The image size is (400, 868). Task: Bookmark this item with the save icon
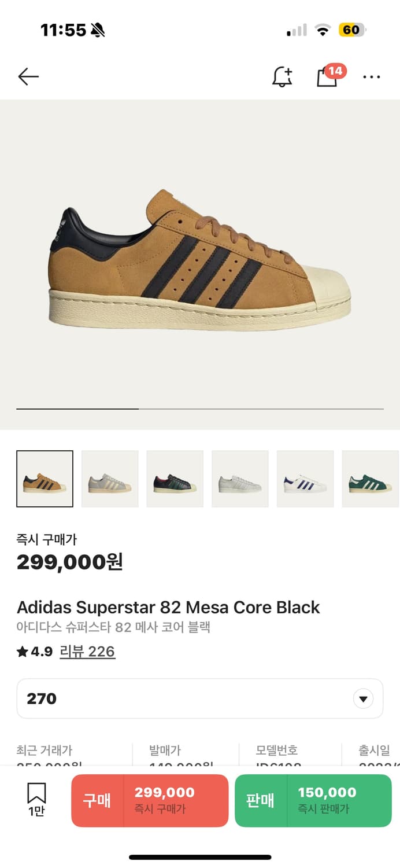point(36,799)
